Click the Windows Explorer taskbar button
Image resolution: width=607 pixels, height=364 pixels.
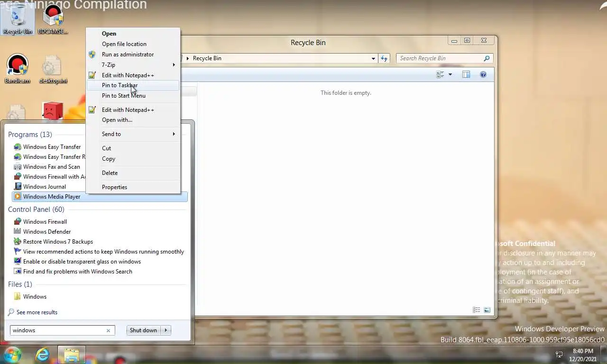(72, 355)
